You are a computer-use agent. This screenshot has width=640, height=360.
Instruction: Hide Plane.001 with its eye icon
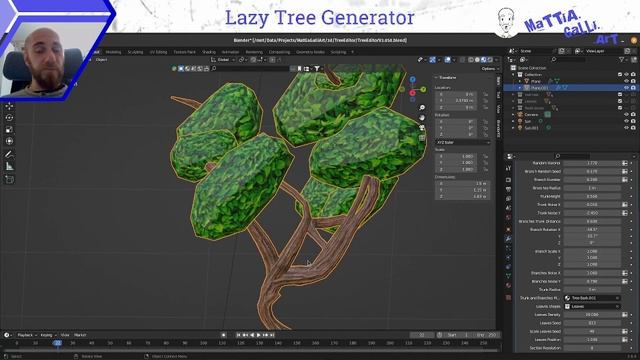(627, 88)
